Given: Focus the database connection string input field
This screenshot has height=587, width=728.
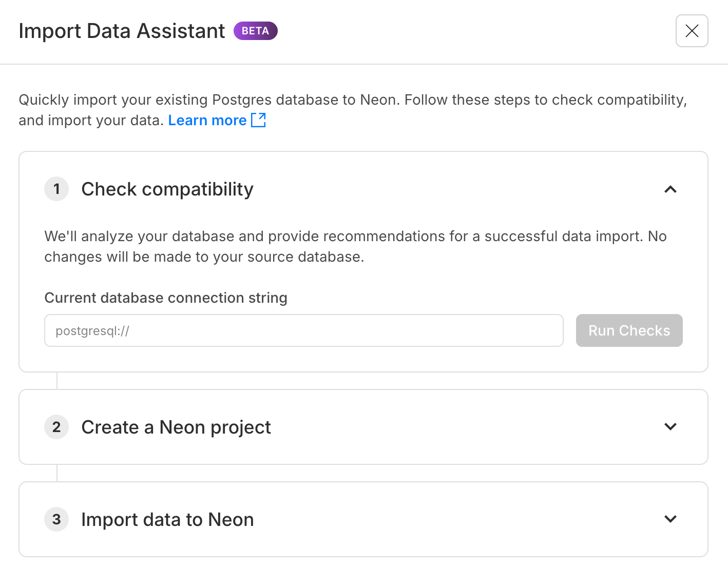Looking at the screenshot, I should [304, 330].
